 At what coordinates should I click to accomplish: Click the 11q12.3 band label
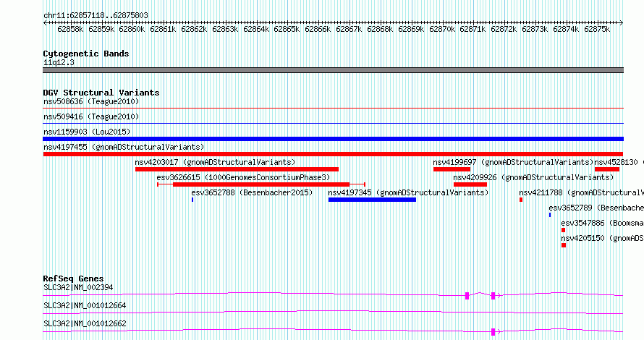[x=59, y=62]
